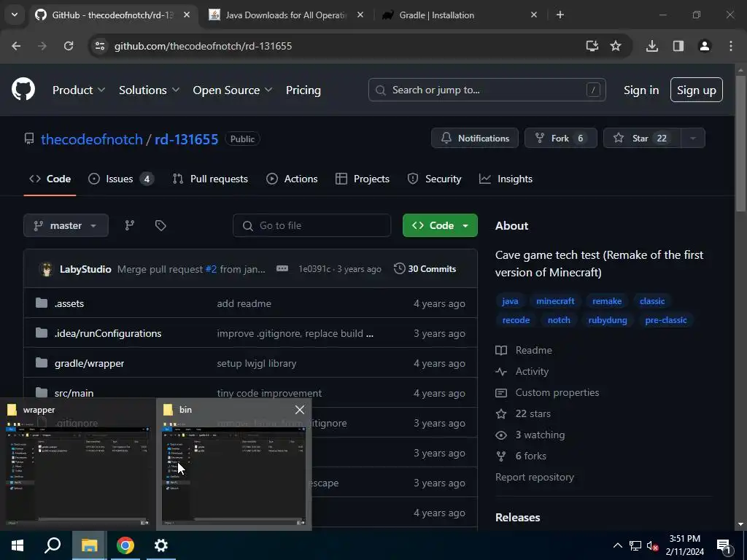747x560 pixels.
Task: Open the Issues tab
Action: click(121, 179)
